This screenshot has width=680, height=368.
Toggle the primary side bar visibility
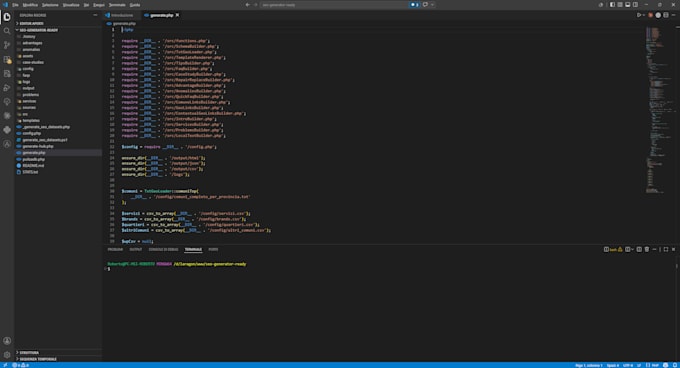pyautogui.click(x=612, y=5)
